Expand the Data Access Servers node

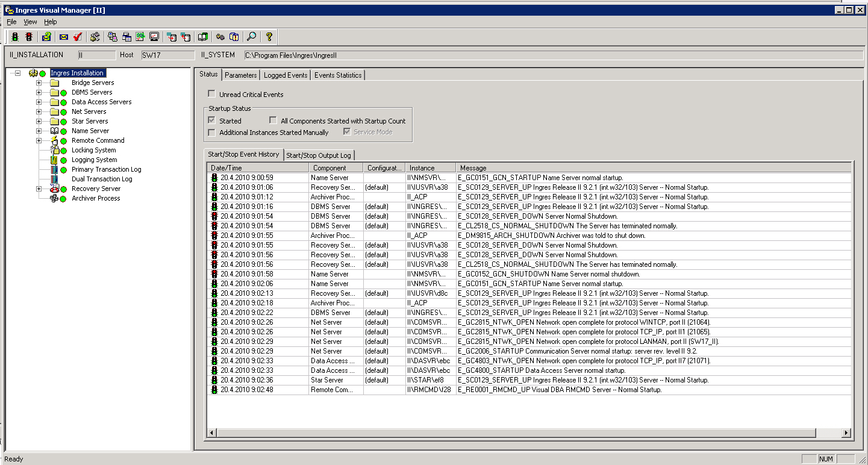(39, 102)
